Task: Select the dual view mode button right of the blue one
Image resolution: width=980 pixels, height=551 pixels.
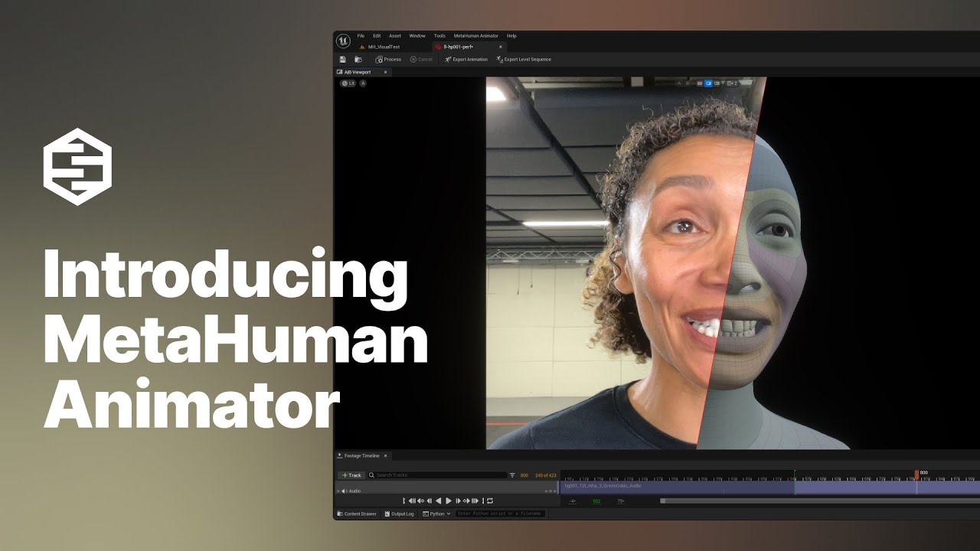Action: click(717, 83)
